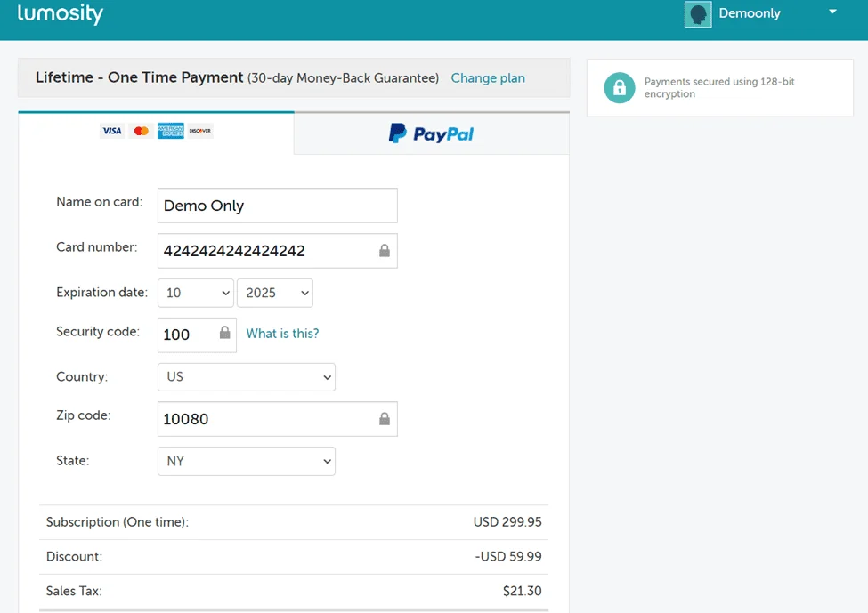Focus the Security code field

click(197, 335)
